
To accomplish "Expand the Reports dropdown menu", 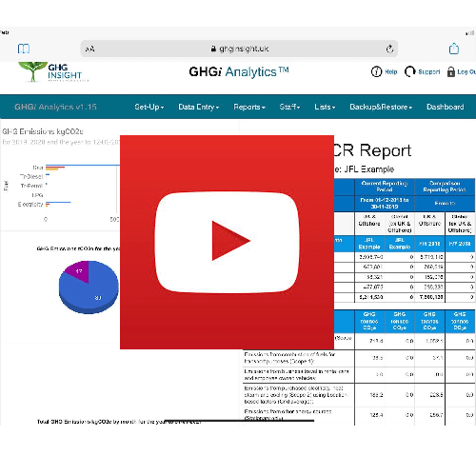I will click(x=249, y=107).
